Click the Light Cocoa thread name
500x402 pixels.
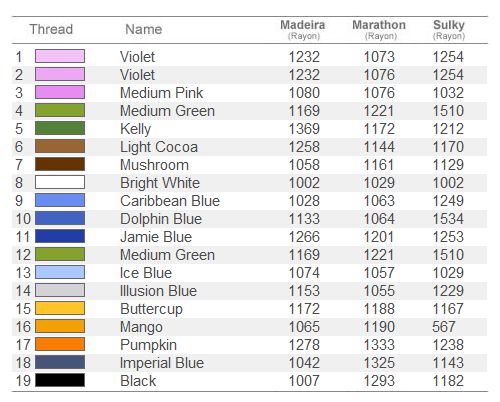(159, 147)
